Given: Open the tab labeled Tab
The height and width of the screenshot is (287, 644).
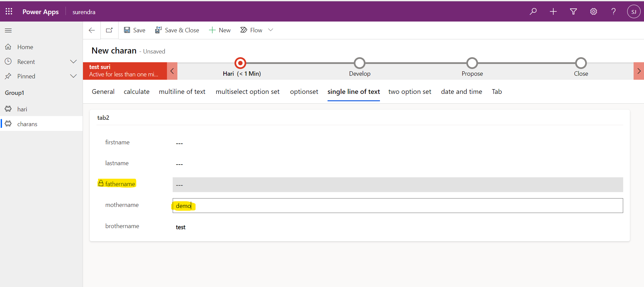Looking at the screenshot, I should coord(497,92).
